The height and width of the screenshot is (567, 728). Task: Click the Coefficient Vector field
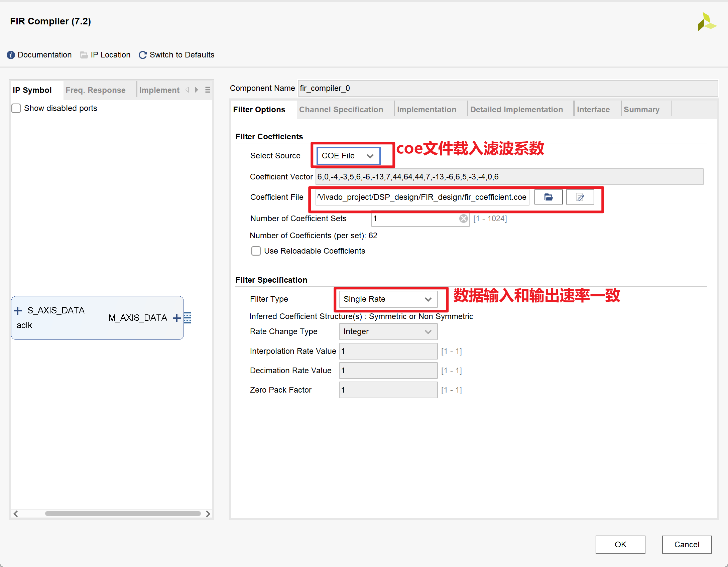[509, 177]
